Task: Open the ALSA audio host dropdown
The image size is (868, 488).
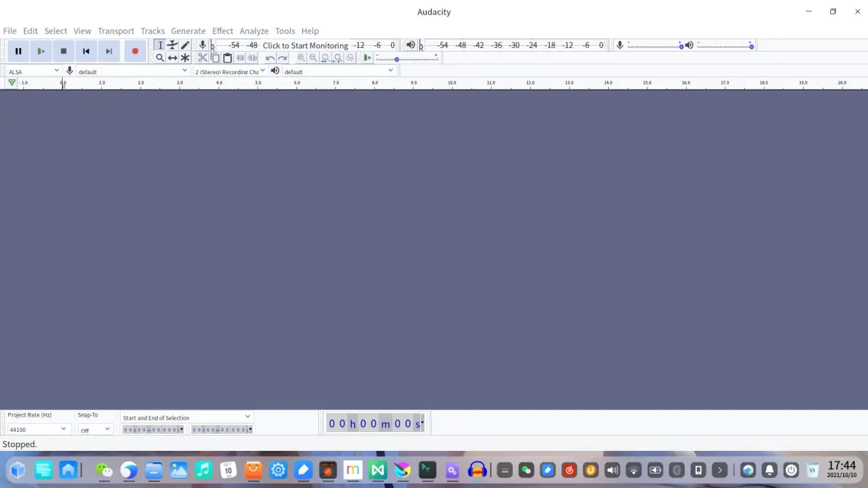Action: 33,71
